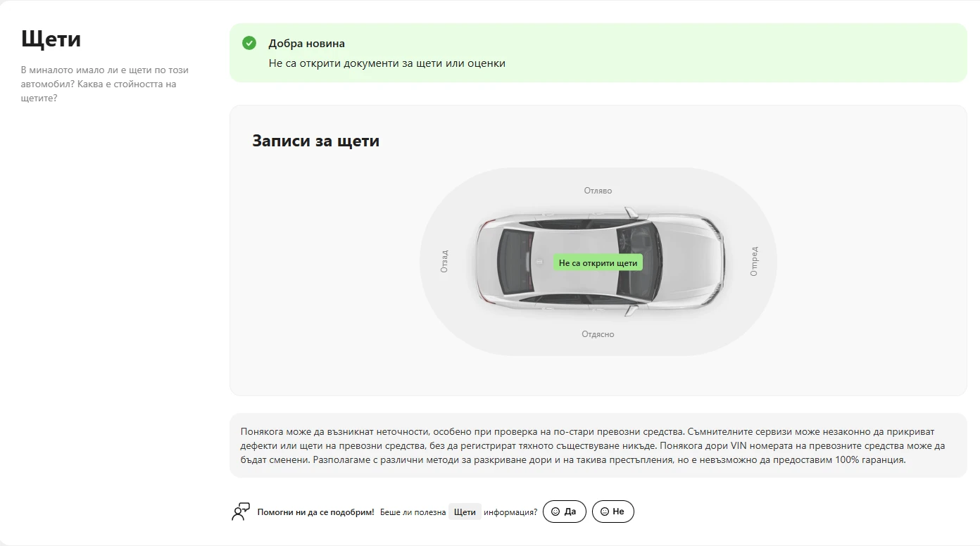Click the no-documents-found message in the green banner
This screenshot has height=546, width=980.
point(387,63)
